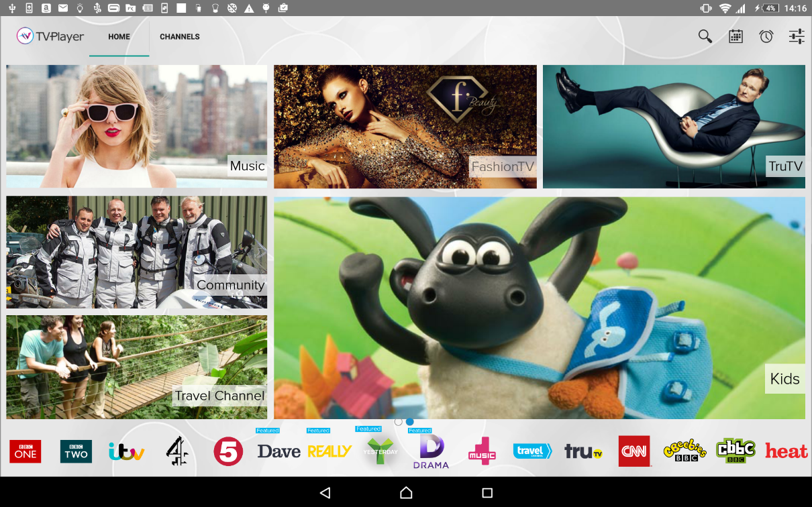Open the Music category tile
The image size is (812, 507).
tap(137, 126)
